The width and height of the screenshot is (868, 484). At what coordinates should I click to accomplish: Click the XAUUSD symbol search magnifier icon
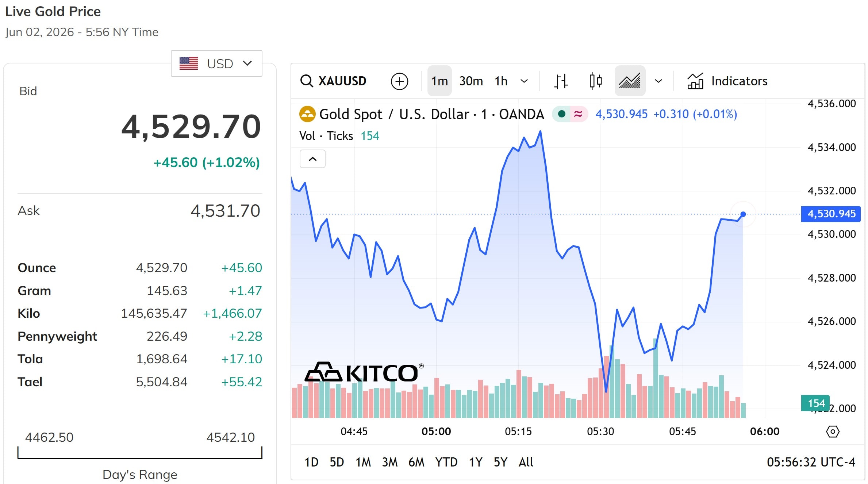307,81
